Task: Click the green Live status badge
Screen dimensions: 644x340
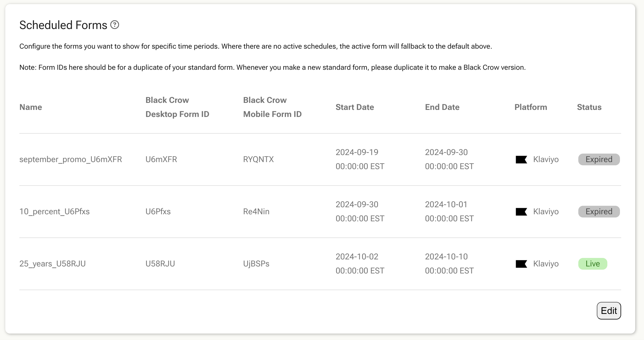Action: (593, 264)
